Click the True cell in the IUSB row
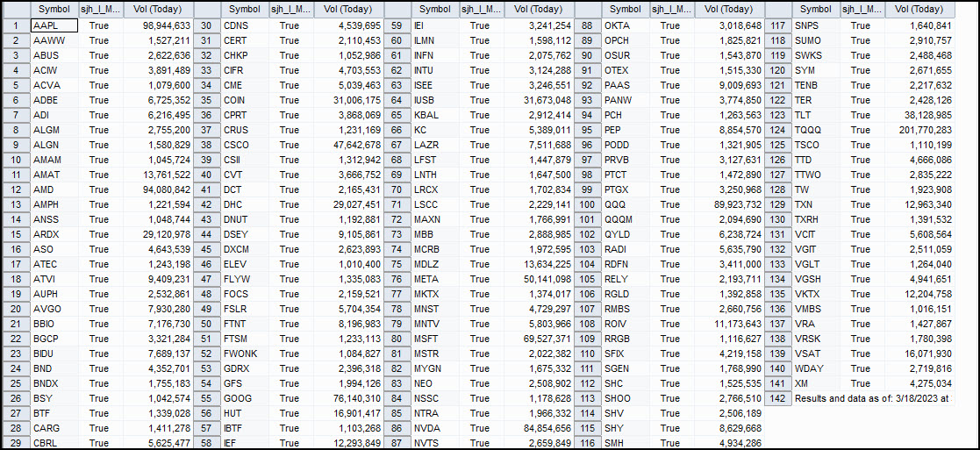Screen dimensions: 980x450 click(482, 100)
